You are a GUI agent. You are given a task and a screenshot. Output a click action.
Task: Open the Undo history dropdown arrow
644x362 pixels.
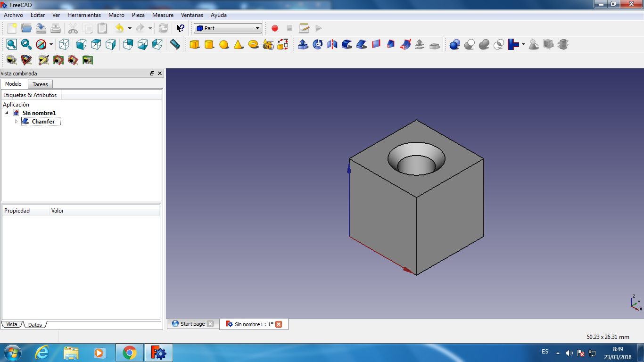[130, 28]
